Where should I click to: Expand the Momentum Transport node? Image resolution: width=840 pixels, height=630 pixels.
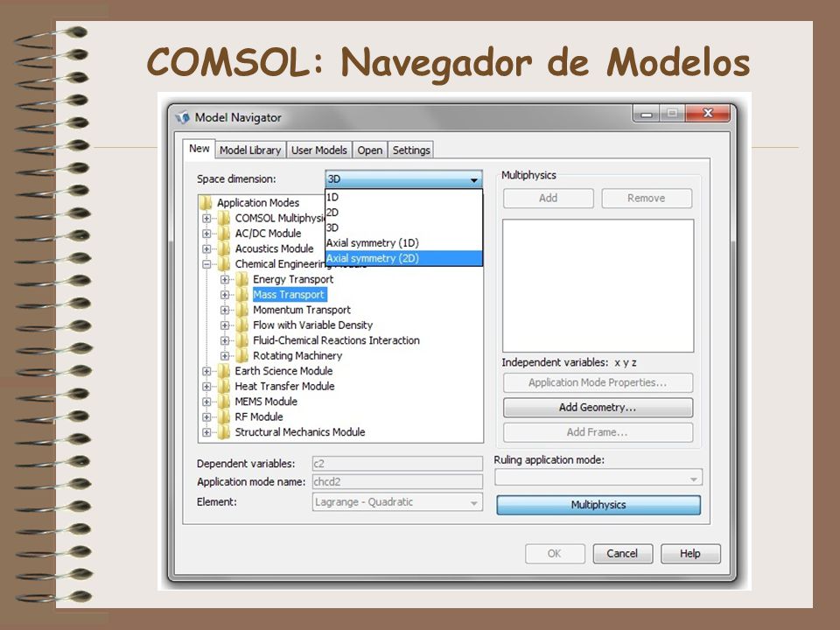point(225,310)
